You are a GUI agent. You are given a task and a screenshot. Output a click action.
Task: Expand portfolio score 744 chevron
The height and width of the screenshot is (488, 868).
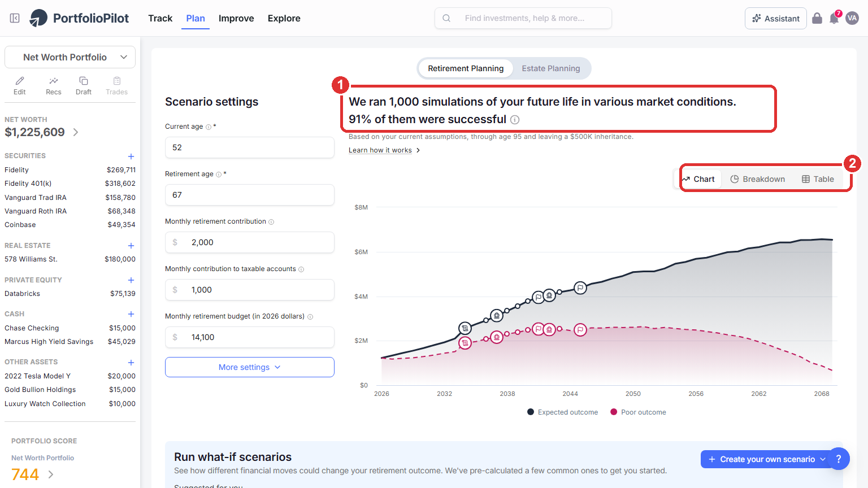click(51, 474)
